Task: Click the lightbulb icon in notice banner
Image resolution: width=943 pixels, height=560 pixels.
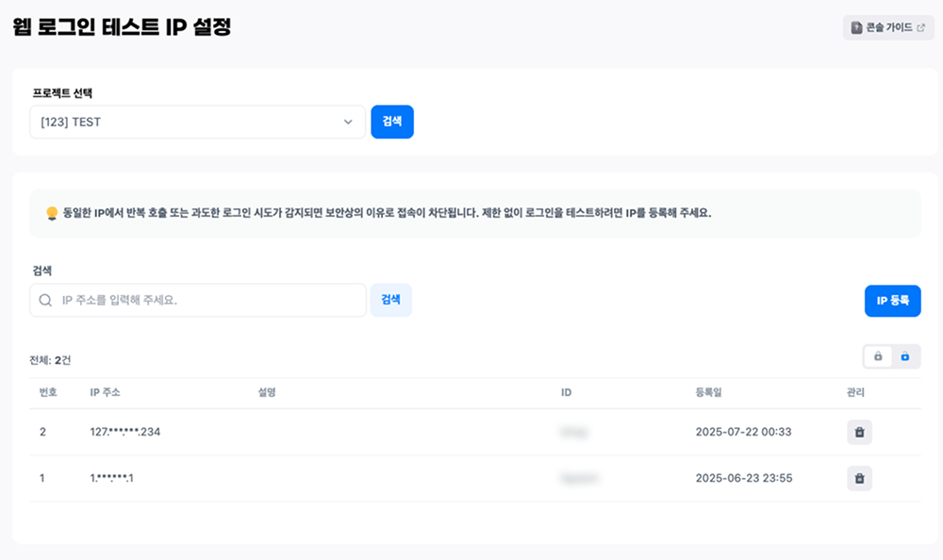Action: coord(52,213)
